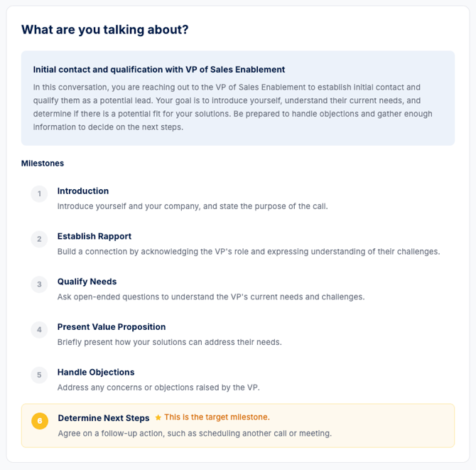The image size is (476, 470).
Task: Click the Initial contact and qualification scenario title
Action: click(159, 70)
